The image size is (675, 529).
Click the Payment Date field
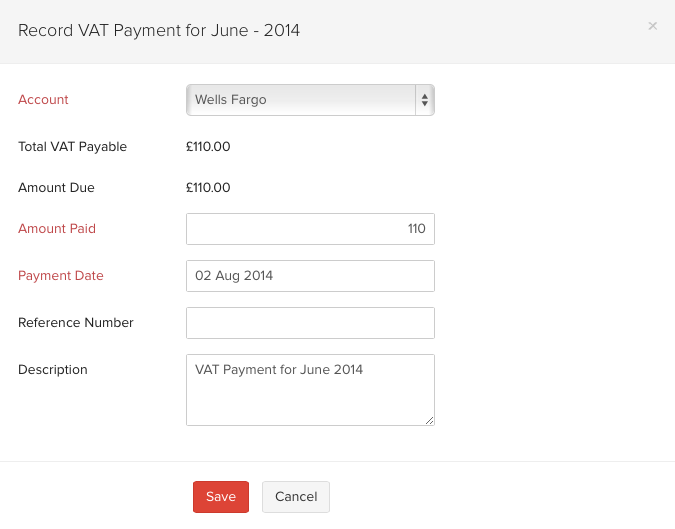point(310,275)
